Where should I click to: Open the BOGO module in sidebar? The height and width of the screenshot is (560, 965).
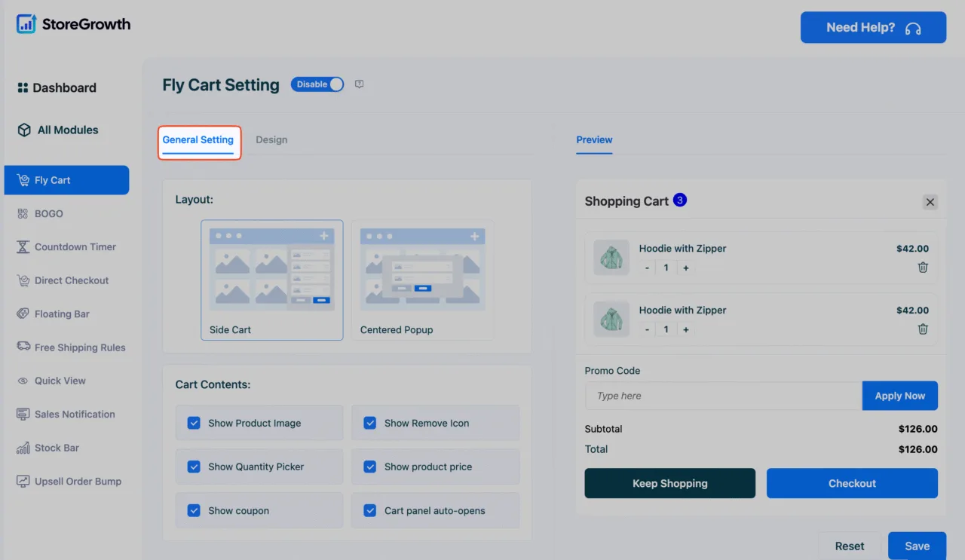48,214
